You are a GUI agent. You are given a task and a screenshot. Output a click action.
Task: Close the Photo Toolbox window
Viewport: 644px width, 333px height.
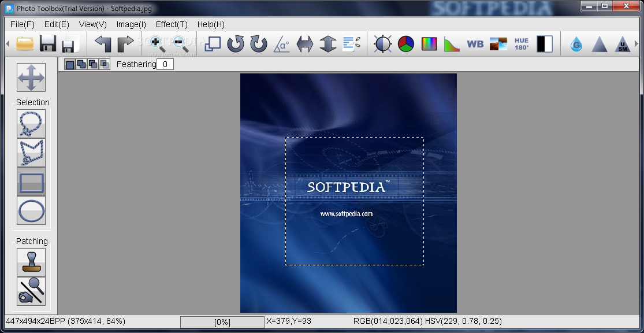click(627, 6)
